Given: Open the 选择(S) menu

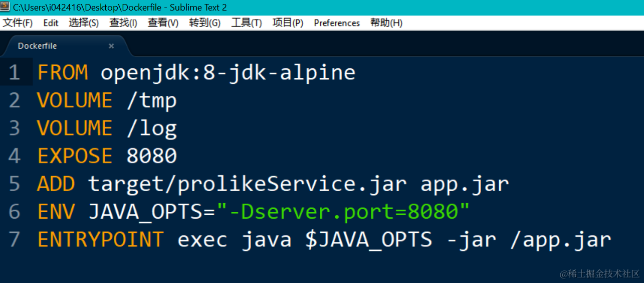Looking at the screenshot, I should (84, 23).
